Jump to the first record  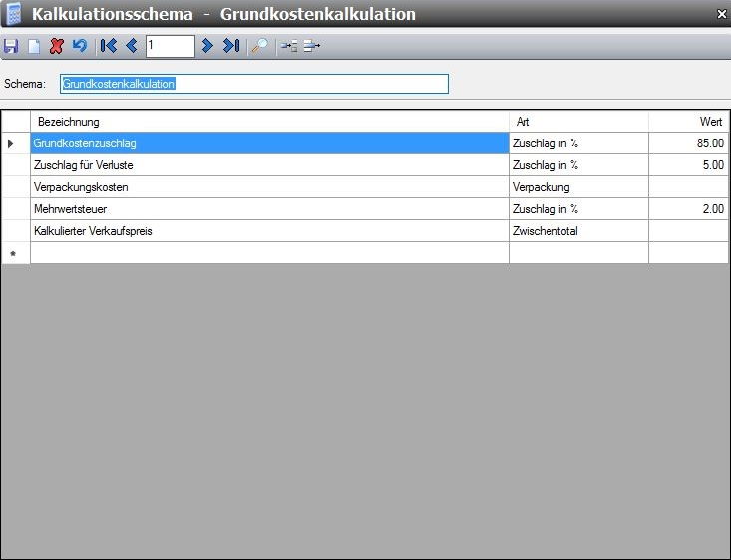coord(108,46)
